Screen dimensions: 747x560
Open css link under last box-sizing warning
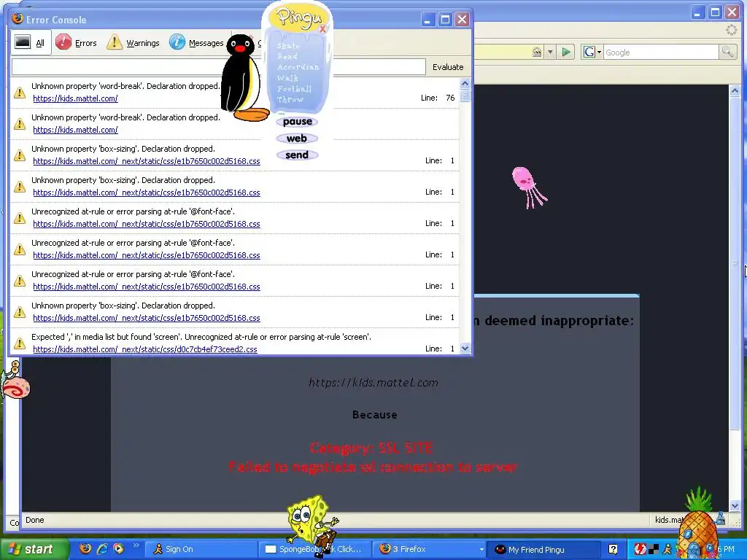146,318
